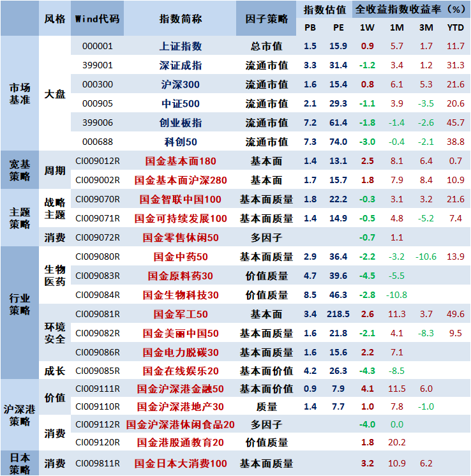Click the 宽基策略 category cell

pos(20,170)
